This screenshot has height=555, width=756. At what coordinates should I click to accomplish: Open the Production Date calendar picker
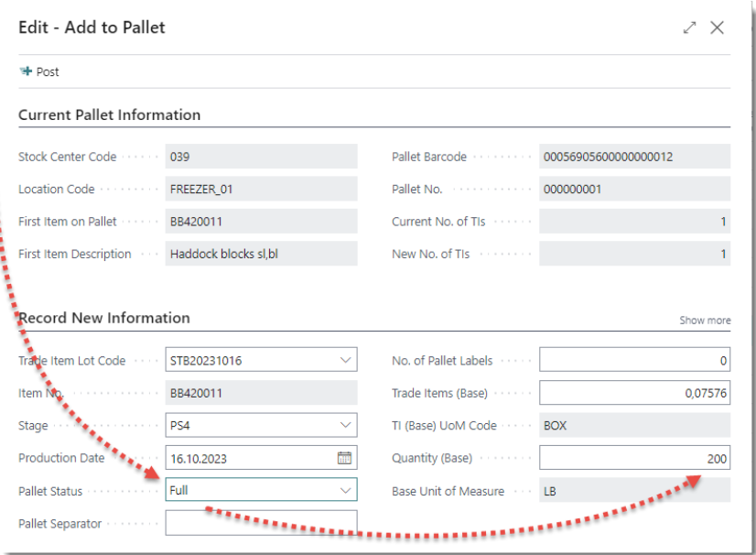345,458
